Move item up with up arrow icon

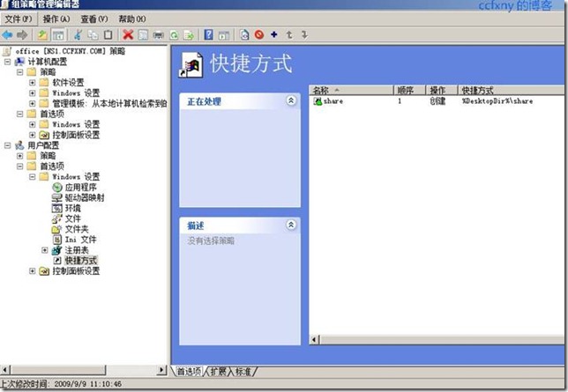[x=289, y=34]
